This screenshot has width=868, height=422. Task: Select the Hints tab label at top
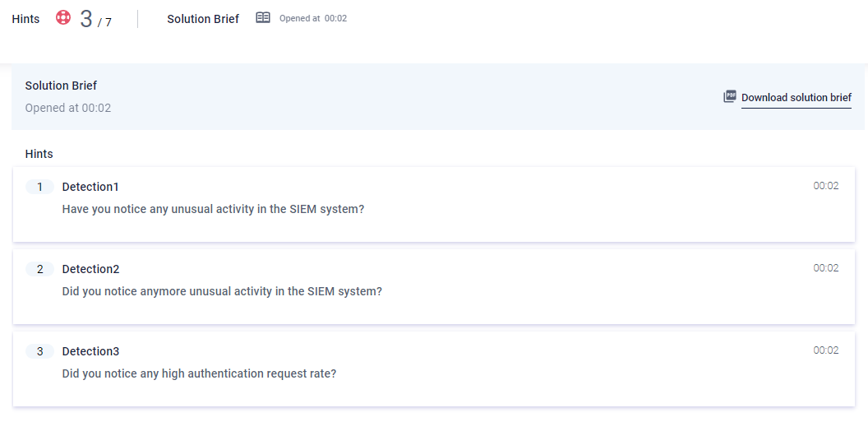click(25, 18)
